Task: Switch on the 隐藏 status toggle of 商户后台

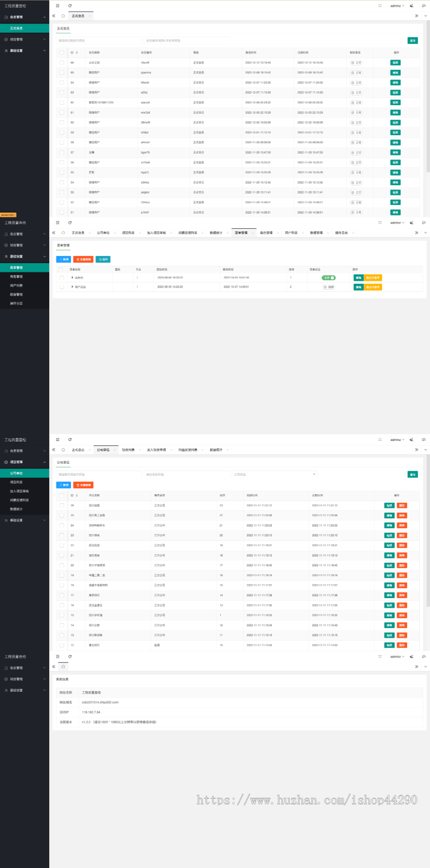Action: point(329,287)
